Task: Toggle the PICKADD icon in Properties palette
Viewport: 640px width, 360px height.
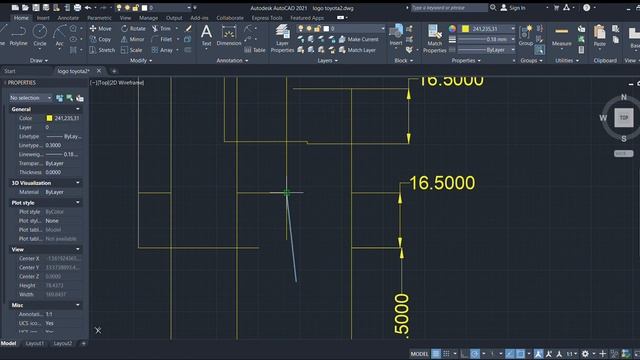Action: click(60, 98)
